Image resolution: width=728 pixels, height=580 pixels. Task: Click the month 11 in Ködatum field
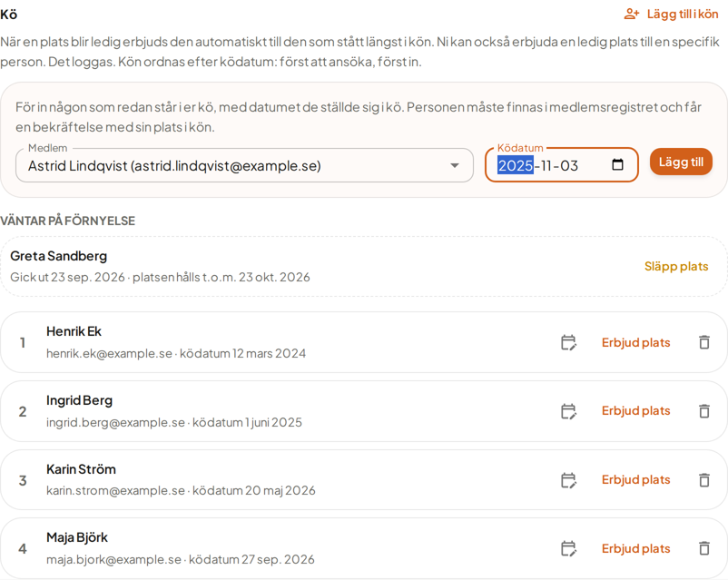click(x=546, y=166)
